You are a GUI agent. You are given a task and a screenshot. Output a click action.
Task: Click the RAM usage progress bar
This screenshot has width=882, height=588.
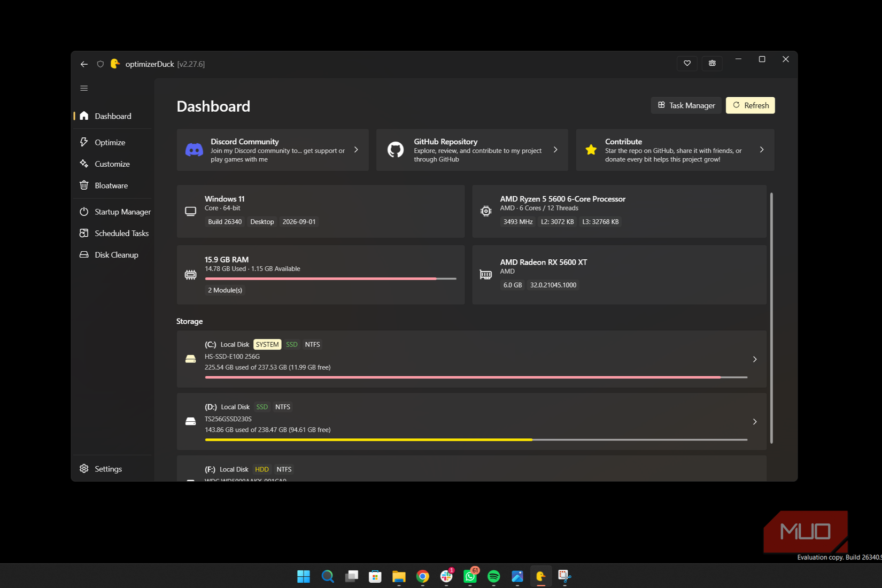tap(330, 278)
